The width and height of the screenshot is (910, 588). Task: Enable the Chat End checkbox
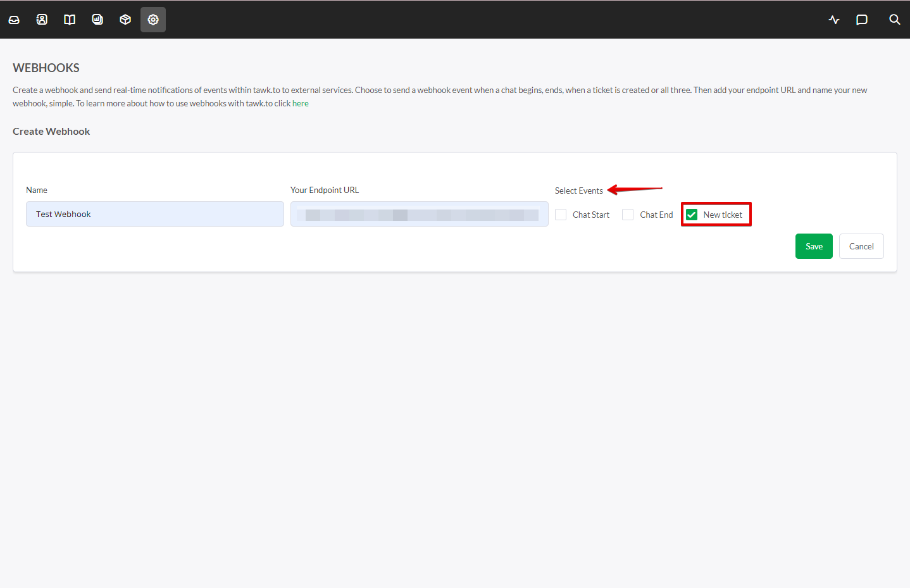coord(628,215)
